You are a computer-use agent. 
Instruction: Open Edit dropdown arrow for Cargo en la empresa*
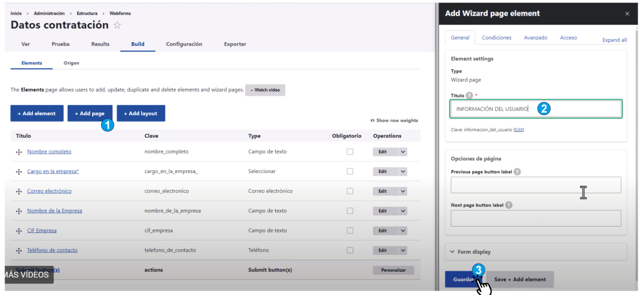tap(402, 172)
